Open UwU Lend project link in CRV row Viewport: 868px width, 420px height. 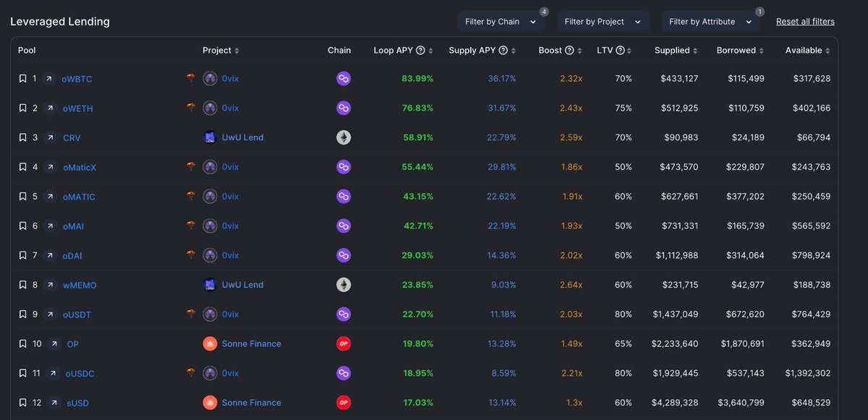tap(243, 137)
